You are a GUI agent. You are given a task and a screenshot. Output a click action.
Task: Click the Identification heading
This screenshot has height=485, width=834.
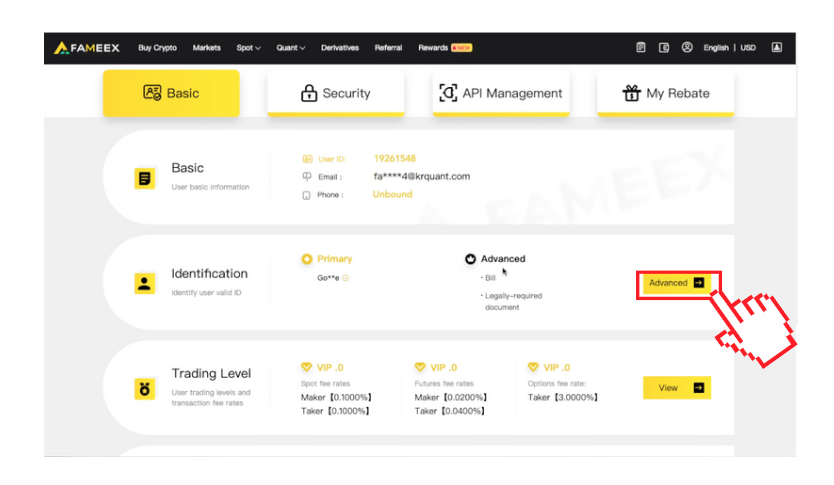(210, 273)
